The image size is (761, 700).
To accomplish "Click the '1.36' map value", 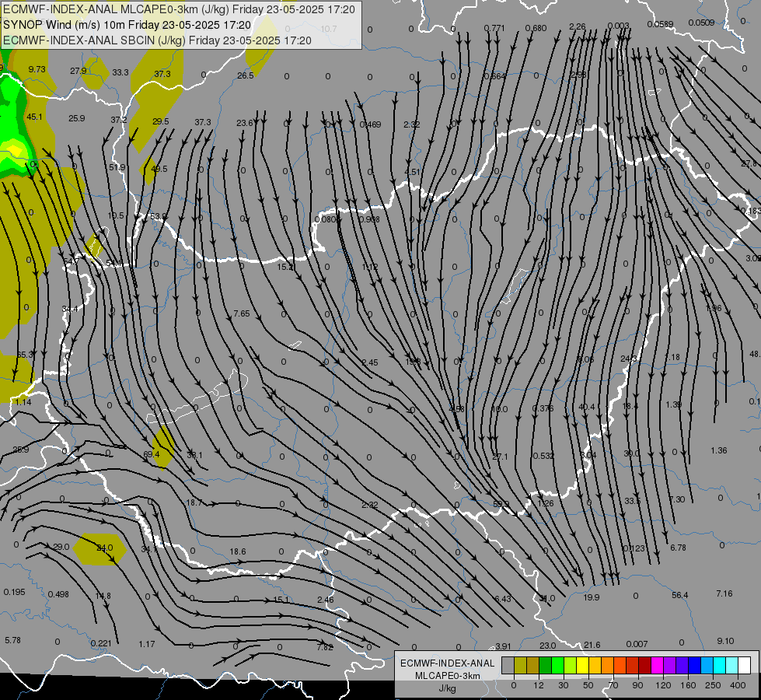I will click(x=719, y=450).
